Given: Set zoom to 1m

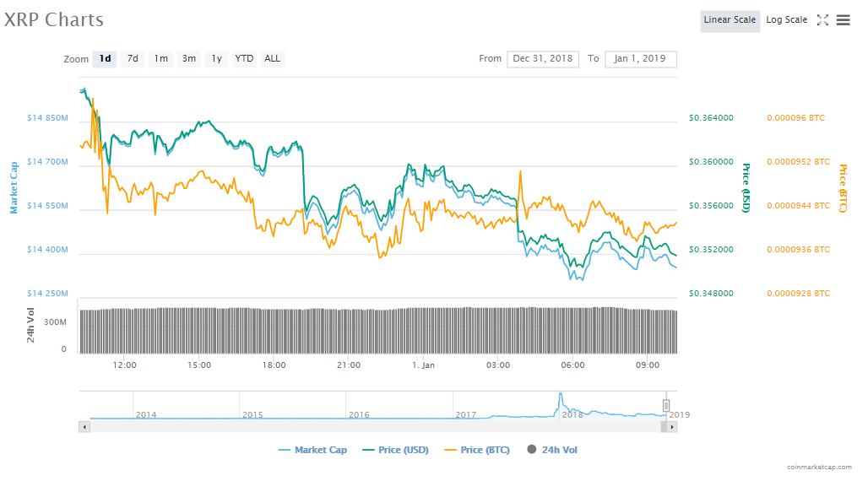Looking at the screenshot, I should [160, 59].
